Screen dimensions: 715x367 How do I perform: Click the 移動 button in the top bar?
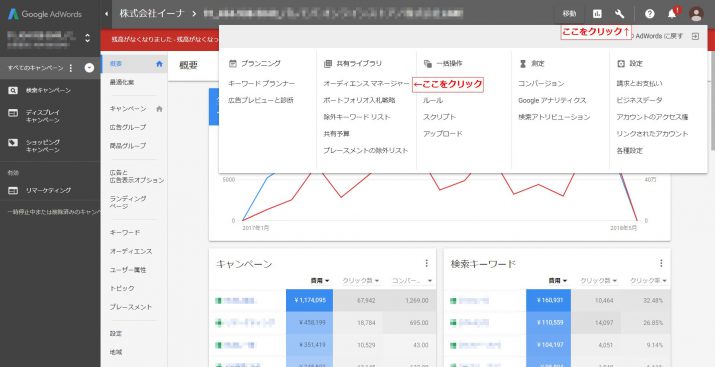coord(569,14)
